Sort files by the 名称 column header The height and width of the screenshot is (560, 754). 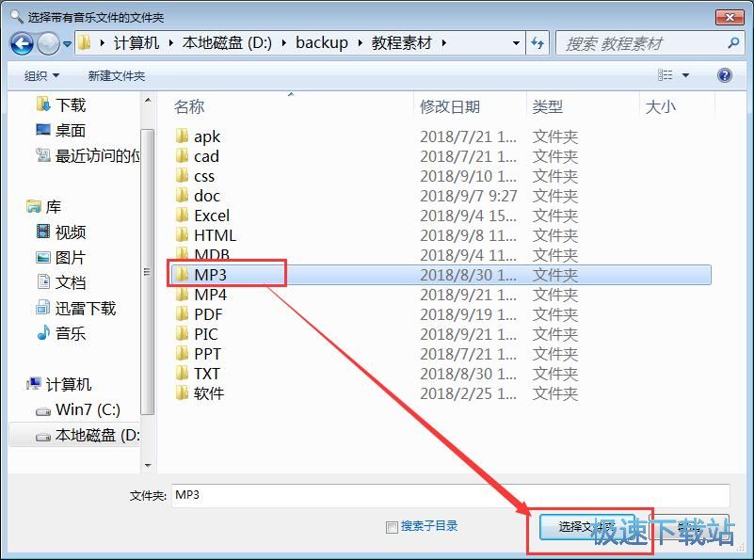190,106
